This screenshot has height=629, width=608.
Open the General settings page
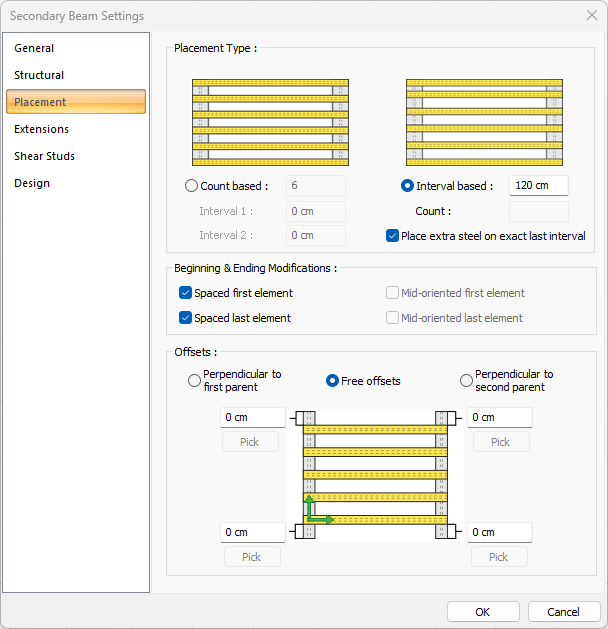click(34, 48)
